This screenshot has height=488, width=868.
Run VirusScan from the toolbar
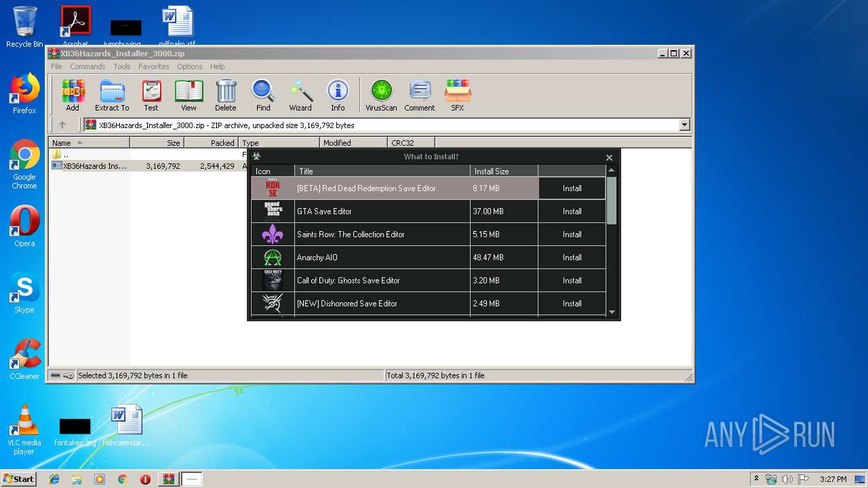(x=381, y=95)
